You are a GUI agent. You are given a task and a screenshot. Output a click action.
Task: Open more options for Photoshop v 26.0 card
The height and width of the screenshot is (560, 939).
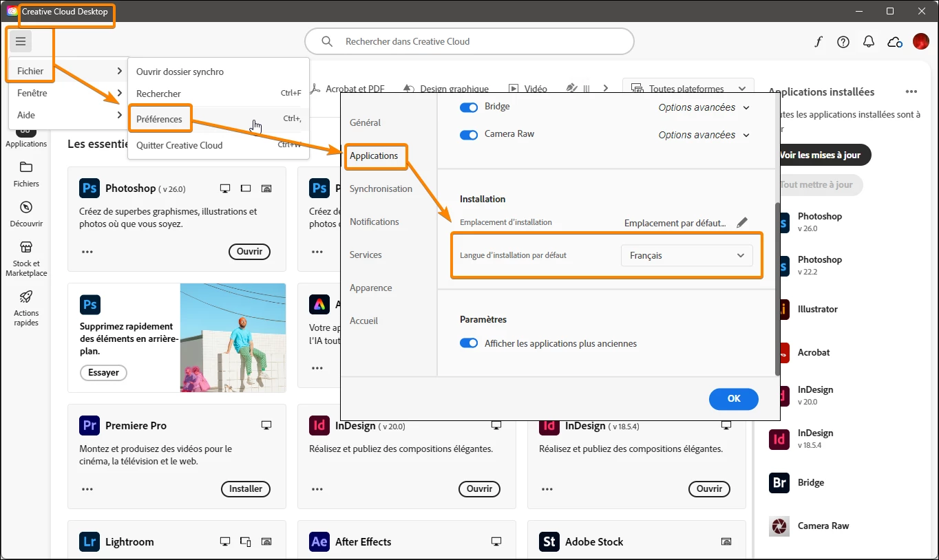pos(87,252)
